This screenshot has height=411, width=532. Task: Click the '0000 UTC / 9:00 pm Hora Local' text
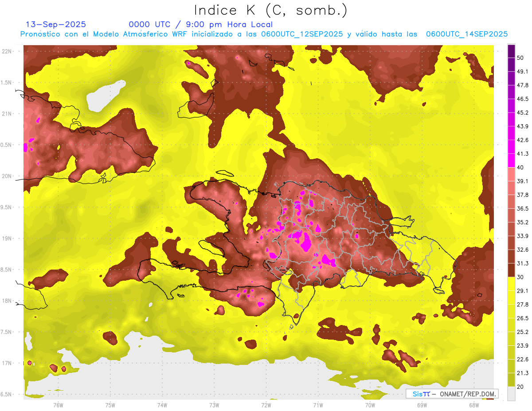click(x=200, y=24)
